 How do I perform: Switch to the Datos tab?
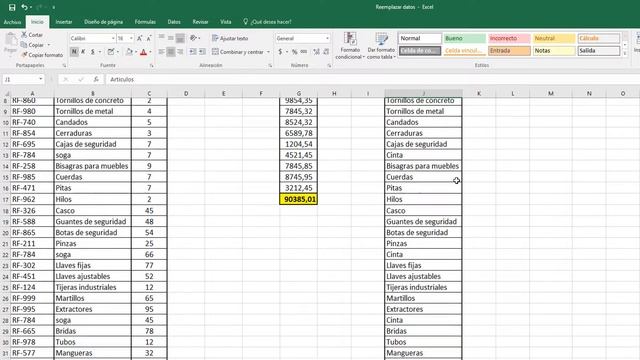click(x=174, y=22)
